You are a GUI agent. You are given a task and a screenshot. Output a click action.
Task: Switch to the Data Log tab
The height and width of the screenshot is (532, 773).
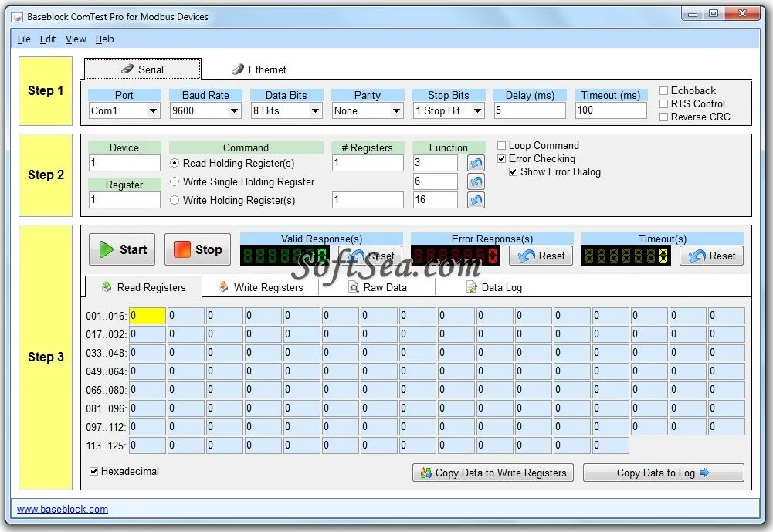tap(493, 287)
